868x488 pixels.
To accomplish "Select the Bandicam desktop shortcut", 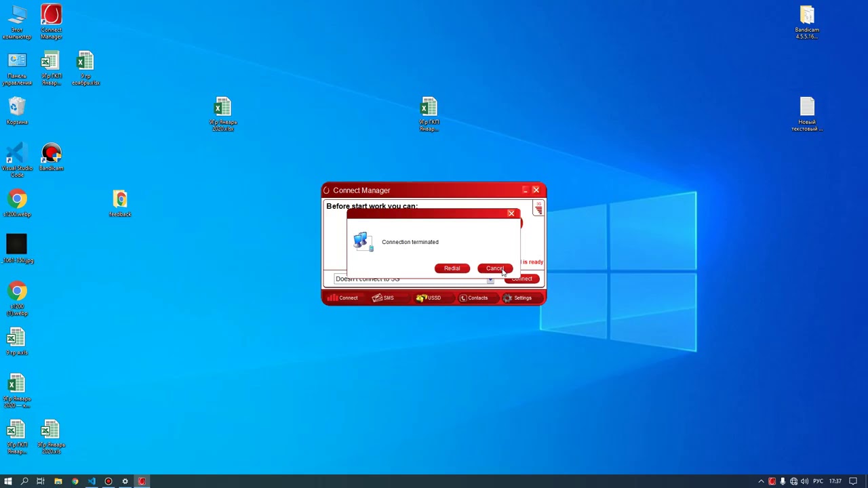I will point(51,158).
